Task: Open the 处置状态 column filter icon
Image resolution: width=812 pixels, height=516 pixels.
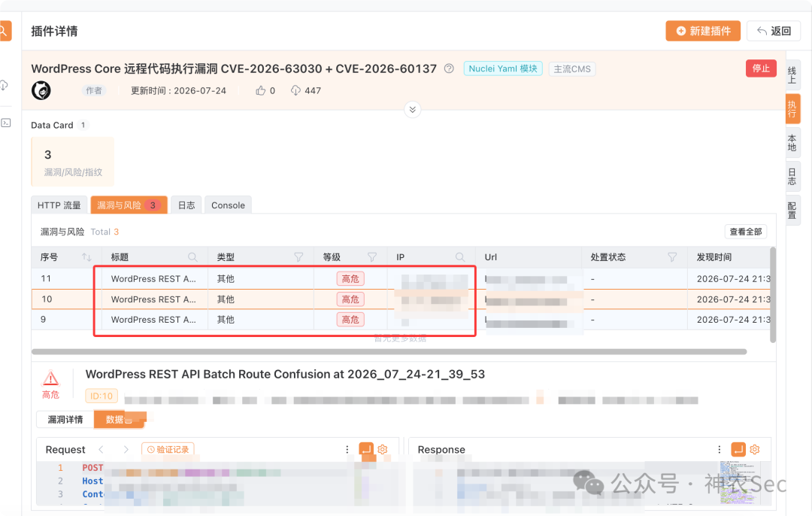Action: [x=672, y=257]
